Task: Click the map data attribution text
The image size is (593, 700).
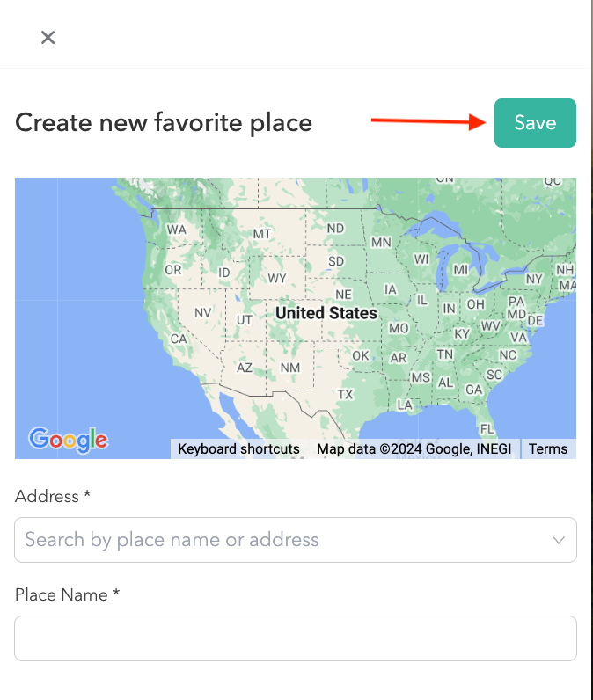Action: pos(414,448)
